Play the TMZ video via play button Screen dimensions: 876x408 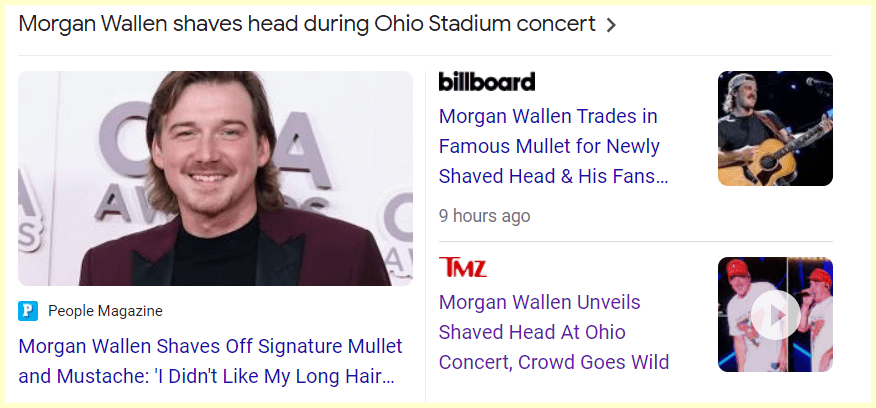tap(775, 316)
